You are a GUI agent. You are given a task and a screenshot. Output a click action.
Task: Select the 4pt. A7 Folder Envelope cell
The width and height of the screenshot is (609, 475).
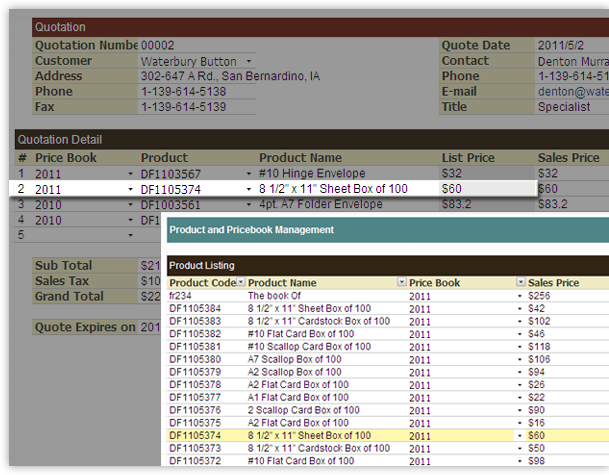[321, 204]
